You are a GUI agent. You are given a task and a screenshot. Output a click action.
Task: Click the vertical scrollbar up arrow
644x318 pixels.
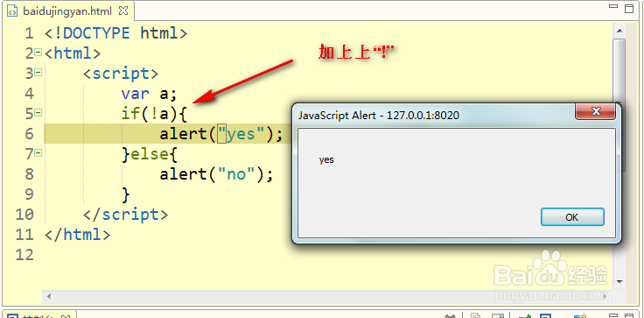[x=619, y=31]
